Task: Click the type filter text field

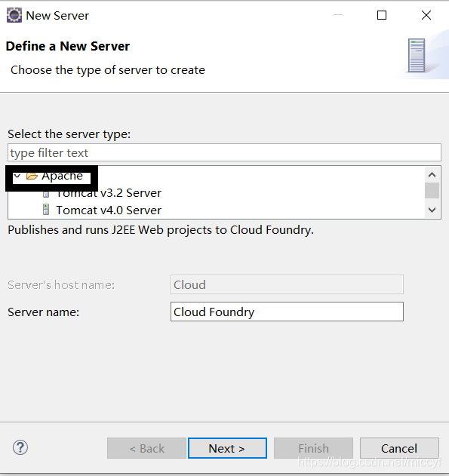Action: pyautogui.click(x=224, y=152)
